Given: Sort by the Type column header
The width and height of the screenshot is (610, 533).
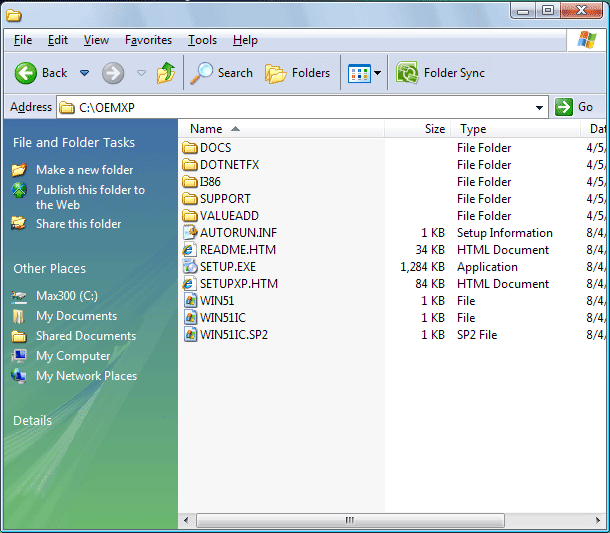Looking at the screenshot, I should pyautogui.click(x=515, y=129).
